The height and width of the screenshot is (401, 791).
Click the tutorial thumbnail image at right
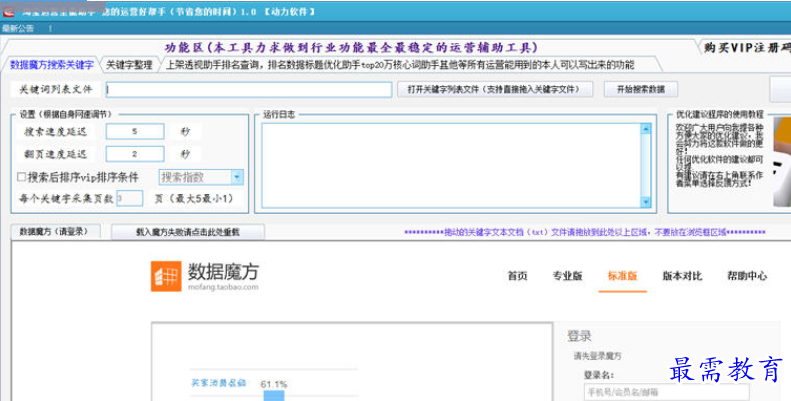coord(782,161)
